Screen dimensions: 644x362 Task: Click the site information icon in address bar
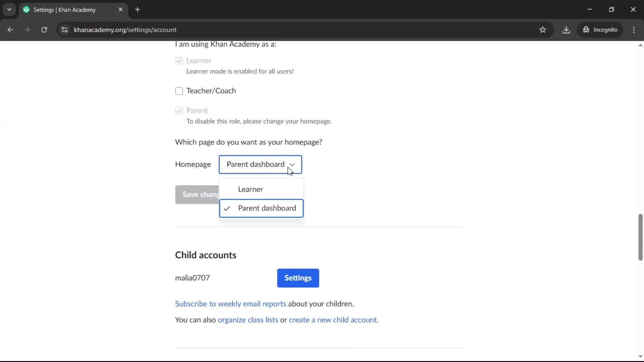[64, 30]
